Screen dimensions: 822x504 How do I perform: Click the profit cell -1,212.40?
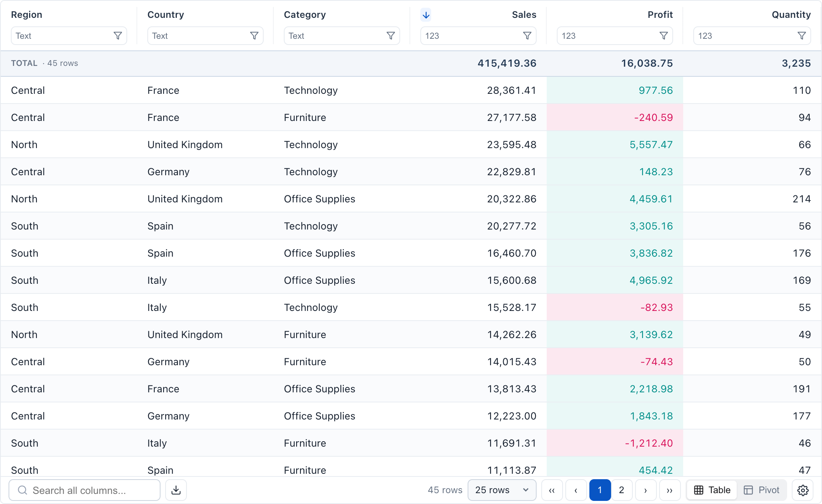pyautogui.click(x=615, y=443)
